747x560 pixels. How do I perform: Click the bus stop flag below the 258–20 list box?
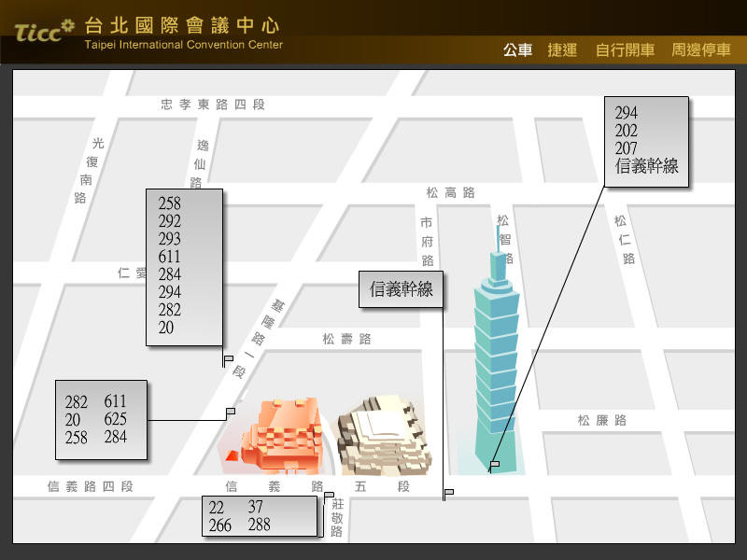click(228, 360)
